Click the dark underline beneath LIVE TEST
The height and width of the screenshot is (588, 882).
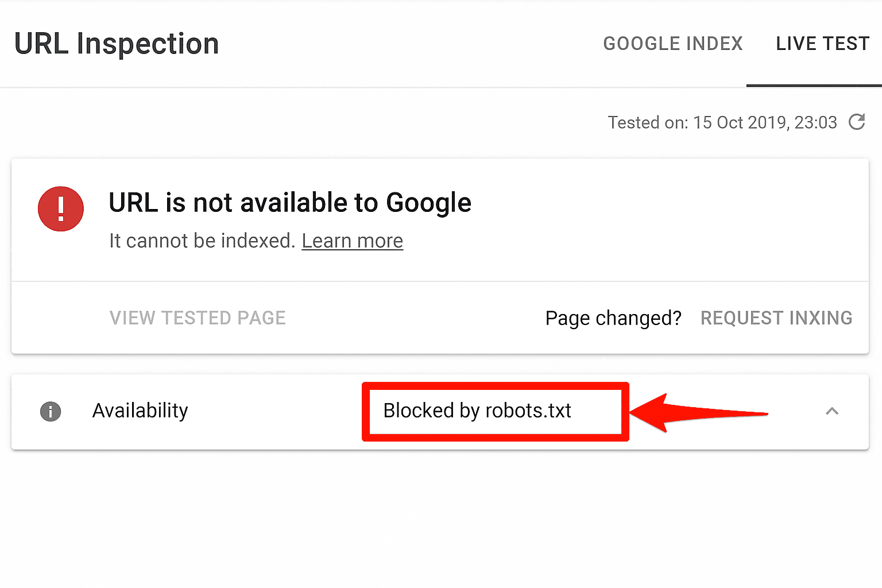click(x=814, y=86)
